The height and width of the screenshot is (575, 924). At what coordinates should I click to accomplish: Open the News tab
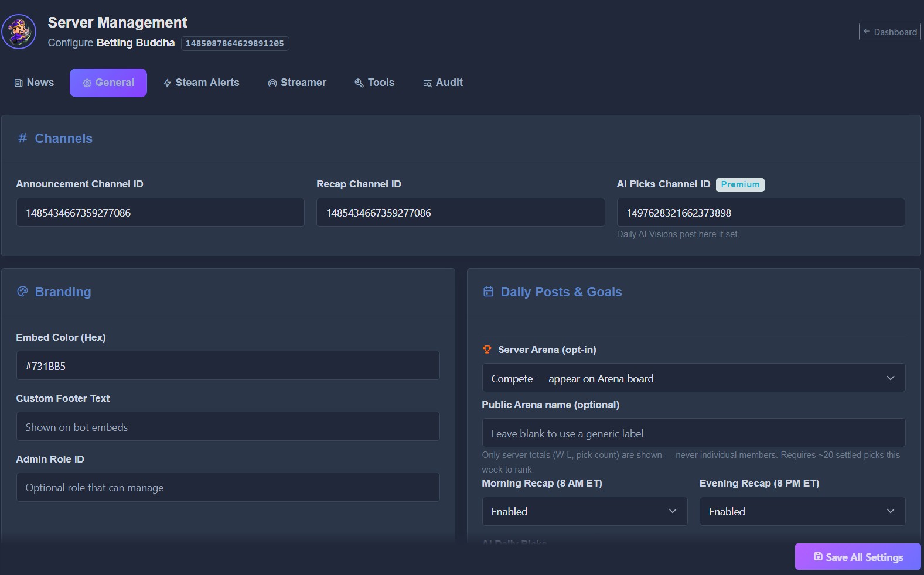tap(34, 83)
